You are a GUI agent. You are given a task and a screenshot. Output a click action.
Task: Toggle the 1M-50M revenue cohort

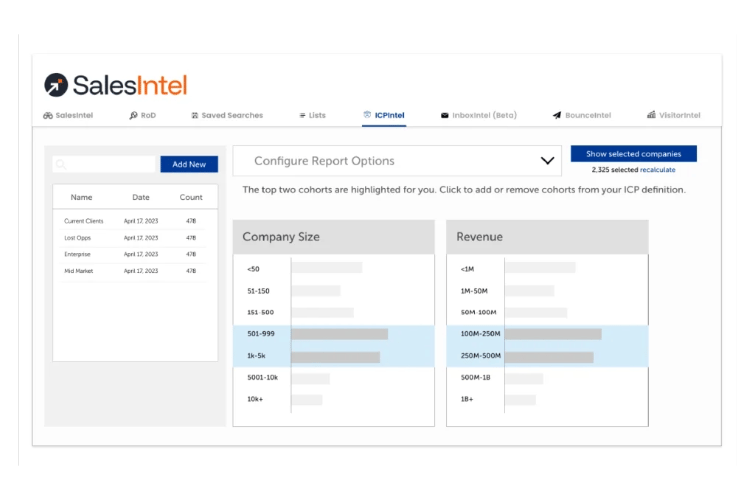[x=547, y=291]
